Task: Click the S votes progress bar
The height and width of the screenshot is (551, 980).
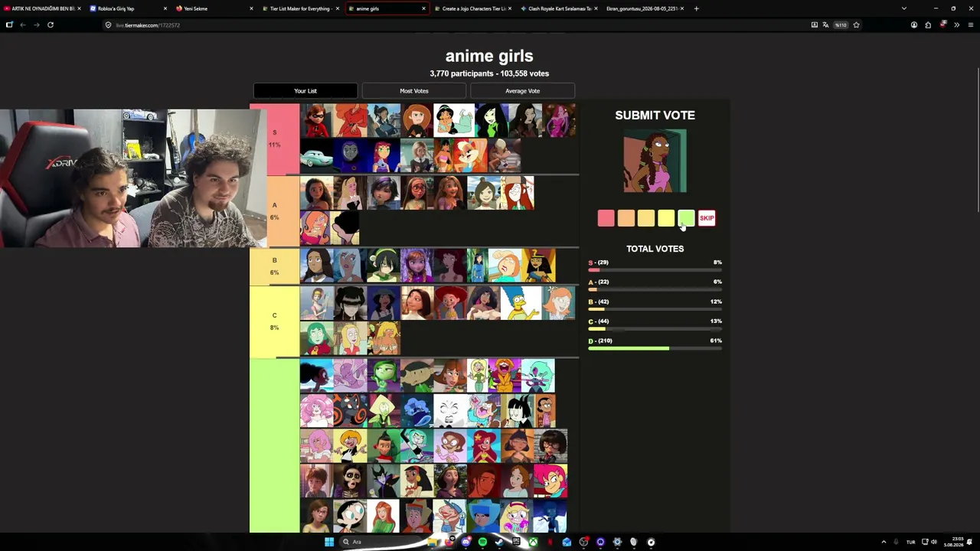Action: [655, 271]
